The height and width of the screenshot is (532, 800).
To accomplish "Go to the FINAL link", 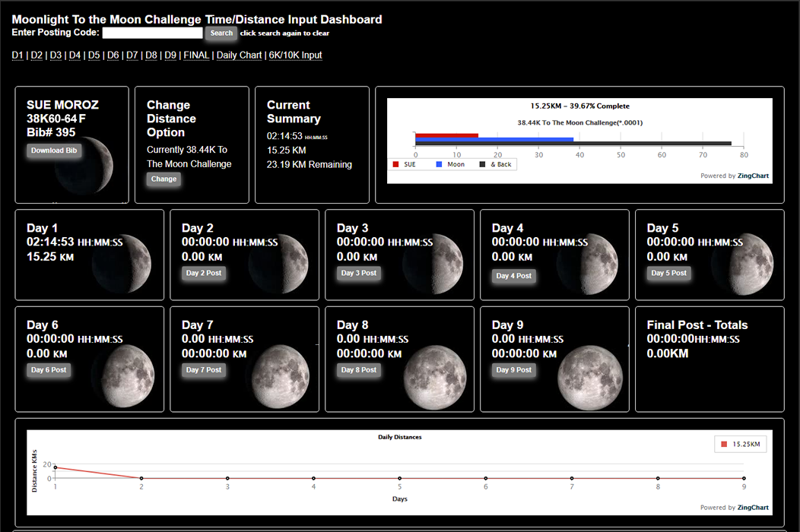I will (x=196, y=55).
